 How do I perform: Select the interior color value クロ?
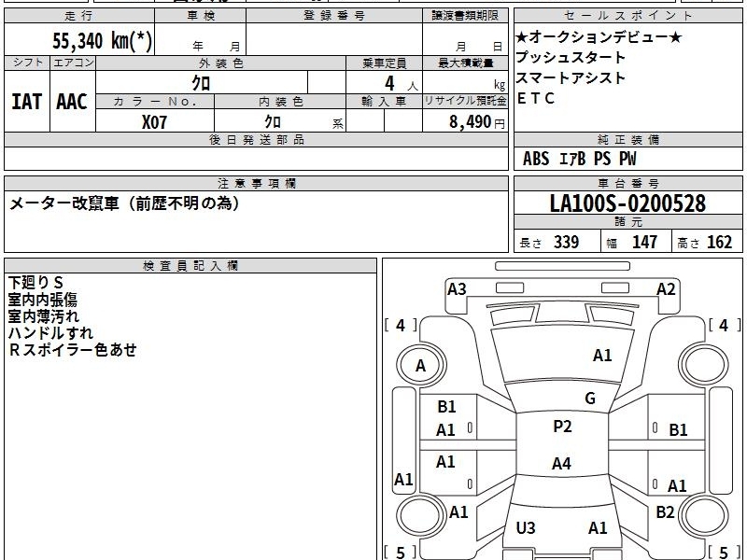point(273,122)
